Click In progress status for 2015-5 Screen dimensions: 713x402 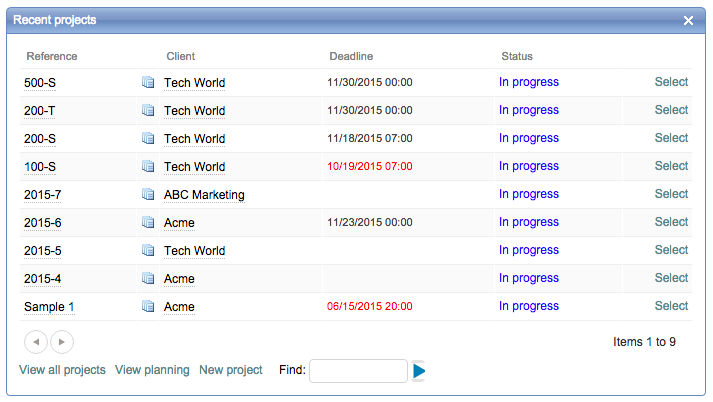tap(529, 250)
